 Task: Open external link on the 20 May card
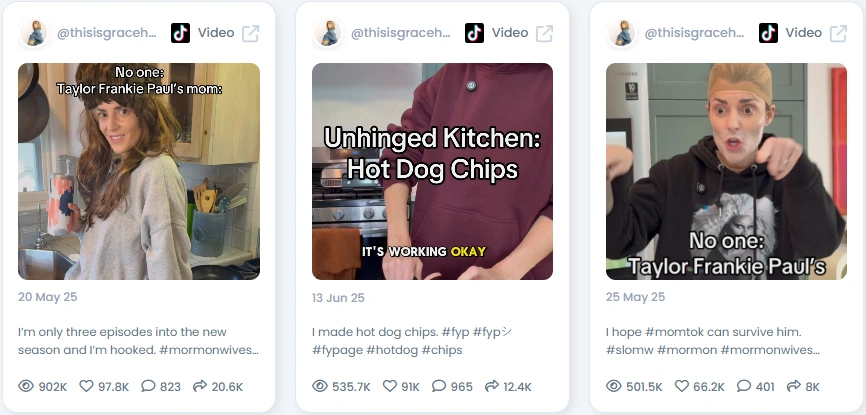coord(250,33)
